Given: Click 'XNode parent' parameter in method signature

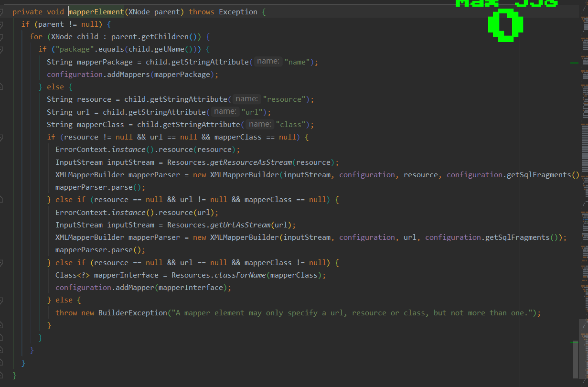Looking at the screenshot, I should tap(154, 12).
